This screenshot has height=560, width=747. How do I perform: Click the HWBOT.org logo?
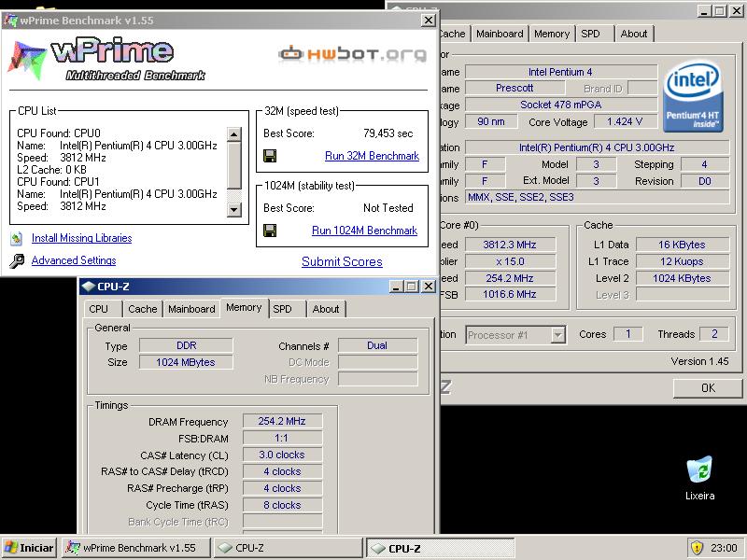(352, 54)
